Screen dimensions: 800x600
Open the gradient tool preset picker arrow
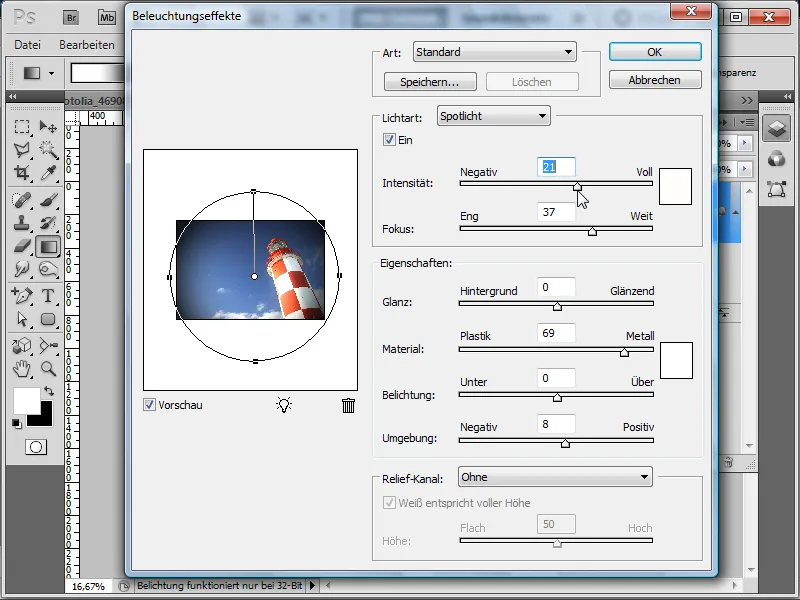click(51, 73)
